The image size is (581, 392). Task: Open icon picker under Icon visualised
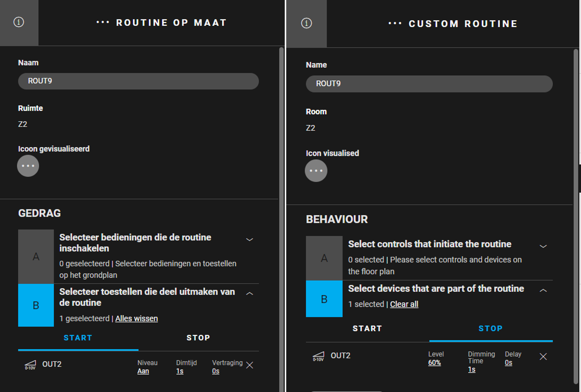click(316, 171)
